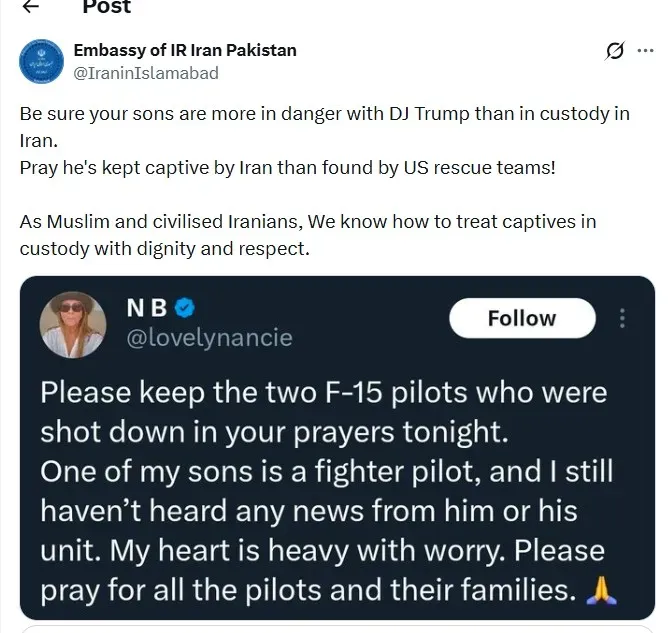Click the text 'Please keep the two F-15 pilots'

(x=323, y=391)
